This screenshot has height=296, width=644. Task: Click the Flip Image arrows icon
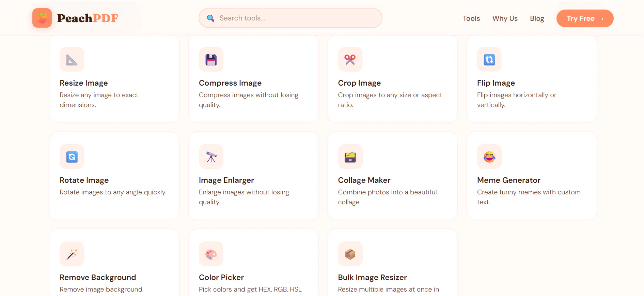pos(489,60)
